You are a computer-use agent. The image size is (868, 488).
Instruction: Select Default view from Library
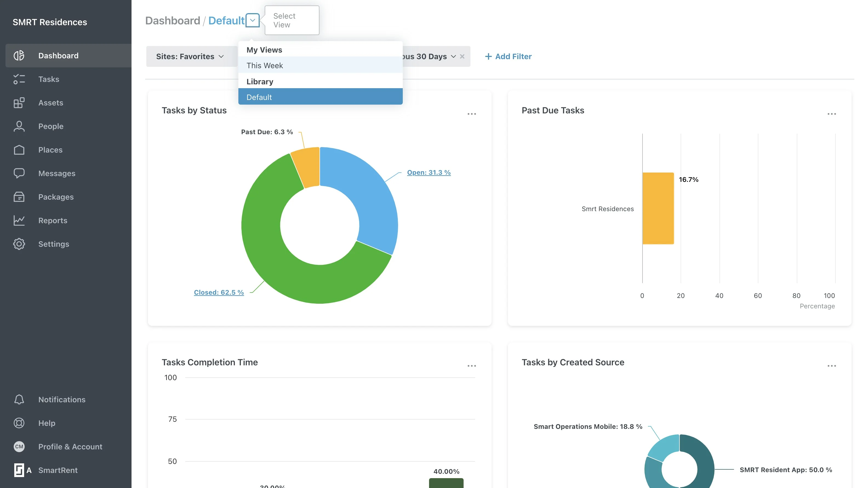(320, 97)
